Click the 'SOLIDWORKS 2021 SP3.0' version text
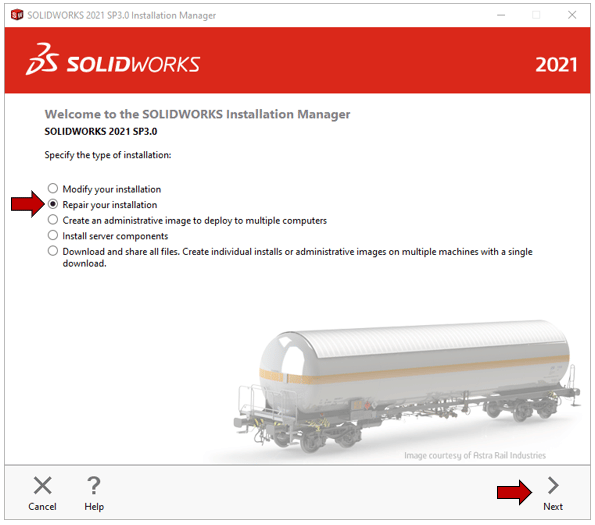Image resolution: width=595 pixels, height=525 pixels. coord(101,132)
